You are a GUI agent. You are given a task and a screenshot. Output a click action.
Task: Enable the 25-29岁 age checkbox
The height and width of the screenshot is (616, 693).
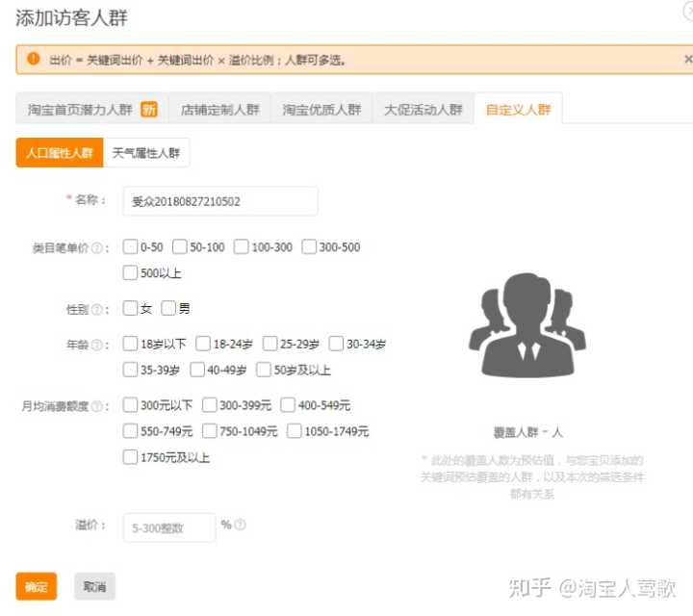coord(270,344)
